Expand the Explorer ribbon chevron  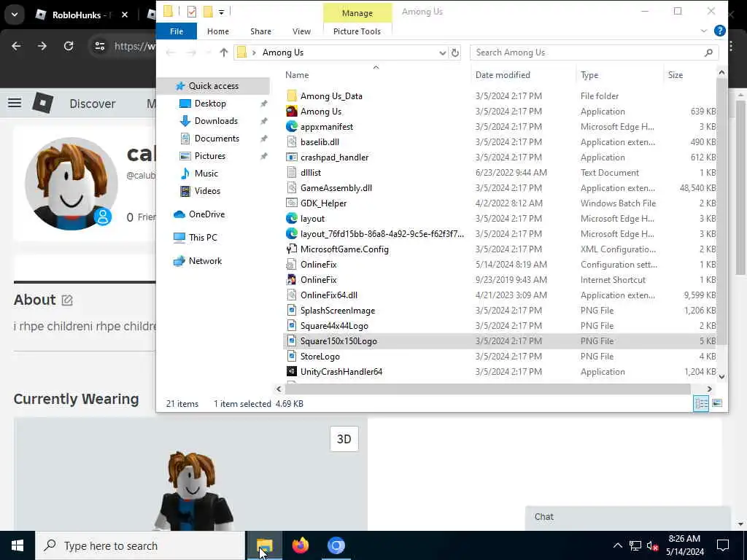pos(704,31)
